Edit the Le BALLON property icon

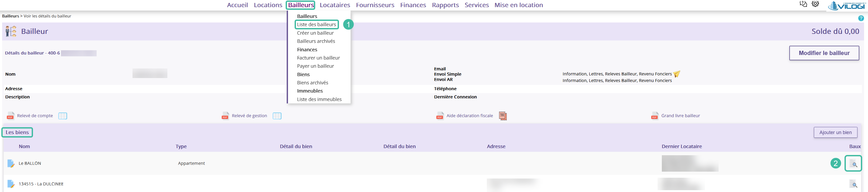pos(11,163)
